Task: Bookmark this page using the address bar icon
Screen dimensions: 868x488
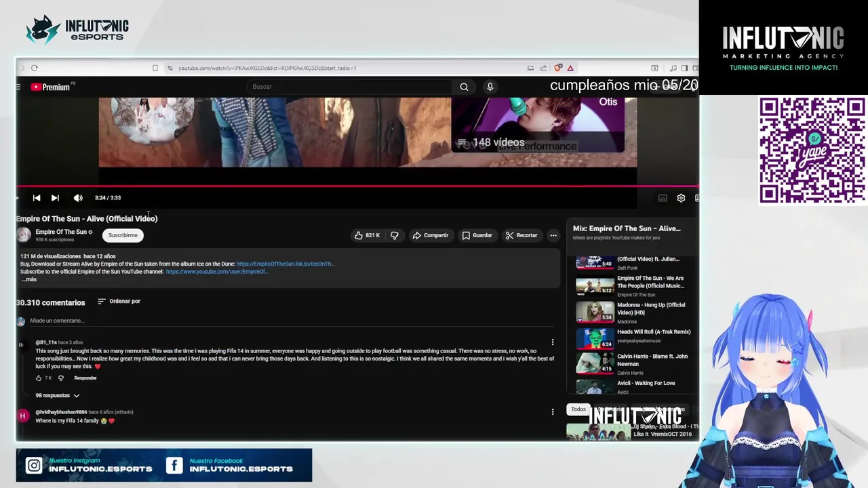Action: click(155, 68)
